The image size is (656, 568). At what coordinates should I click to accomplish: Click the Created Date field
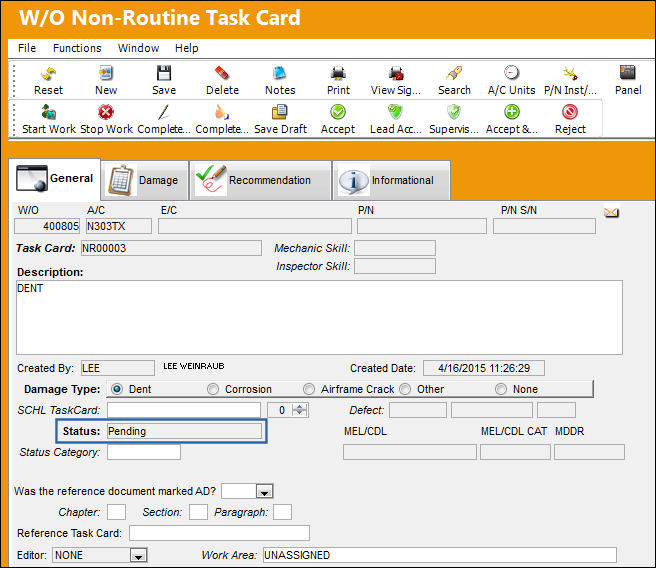point(484,368)
